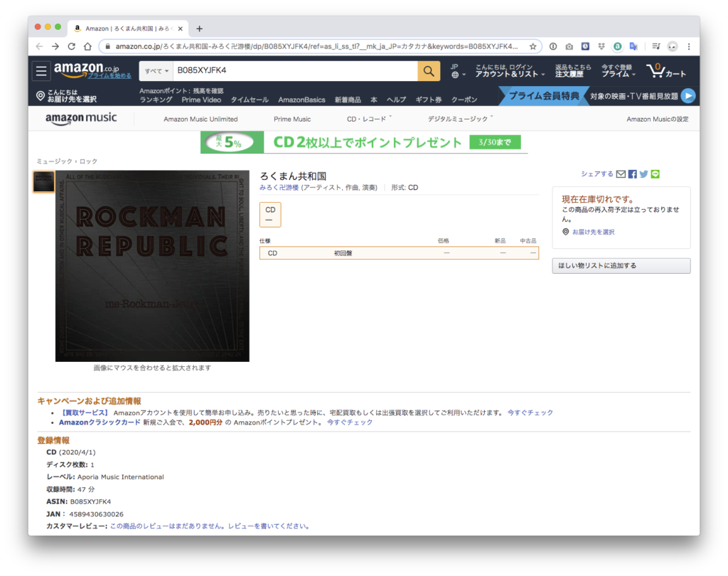Click 注文履歴 returns and orders link
Screen dimensions: 728x576
click(573, 71)
